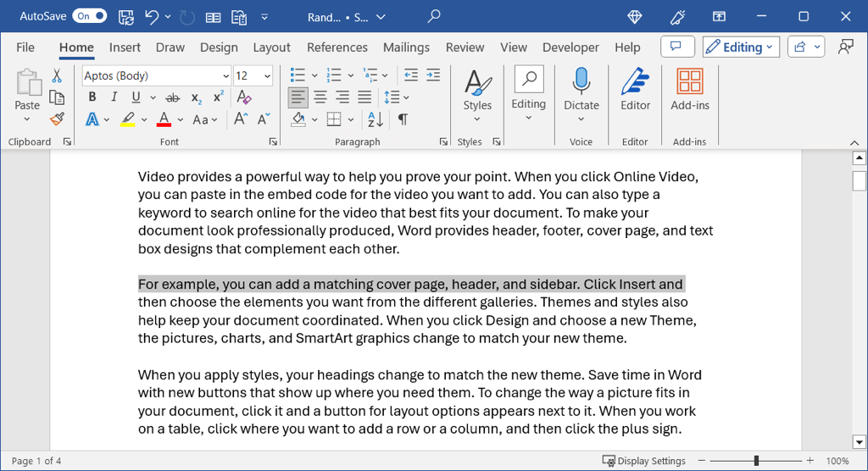Apply strikethrough formatting

(173, 97)
